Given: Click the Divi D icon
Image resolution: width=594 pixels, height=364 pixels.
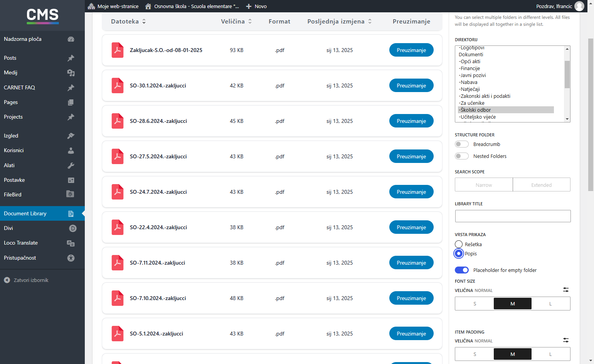Looking at the screenshot, I should tap(72, 228).
